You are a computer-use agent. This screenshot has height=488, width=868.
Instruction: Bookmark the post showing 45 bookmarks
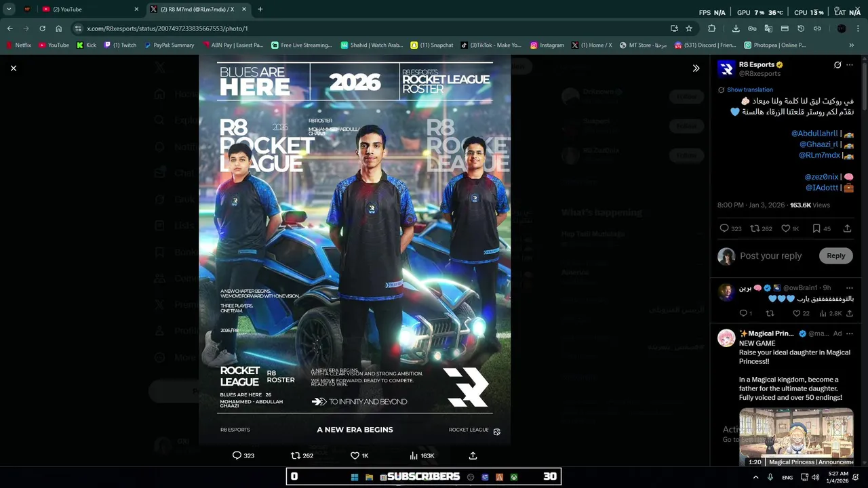[x=816, y=228]
